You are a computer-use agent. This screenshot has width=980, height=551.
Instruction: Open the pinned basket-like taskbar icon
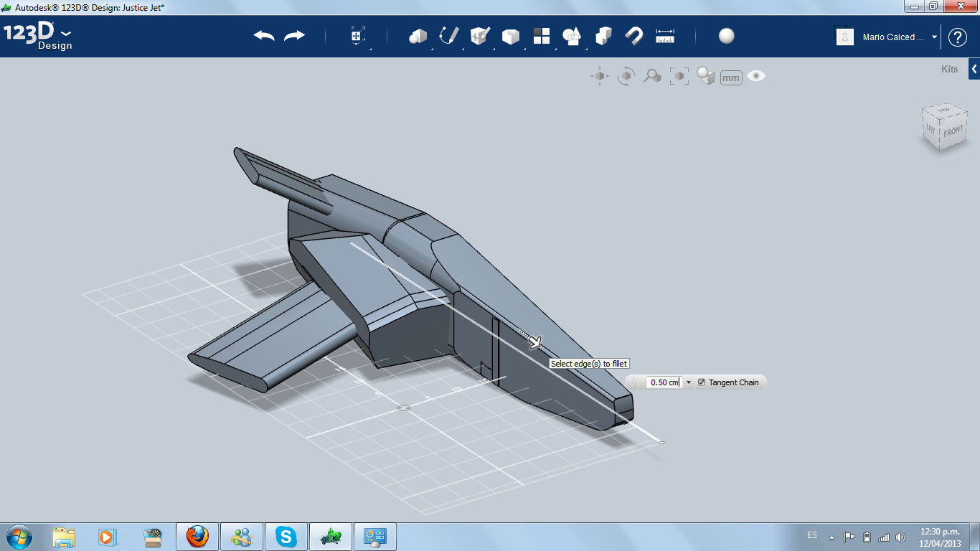pyautogui.click(x=153, y=537)
